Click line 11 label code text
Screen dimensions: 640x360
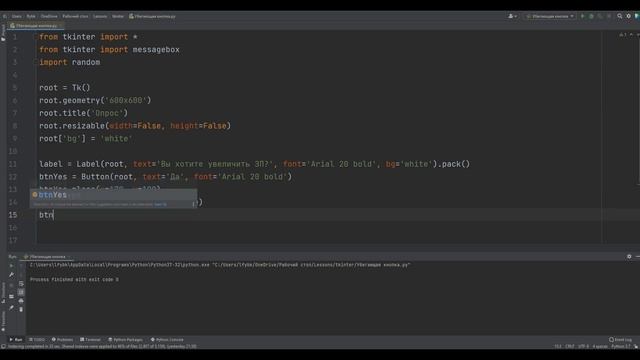(254, 164)
